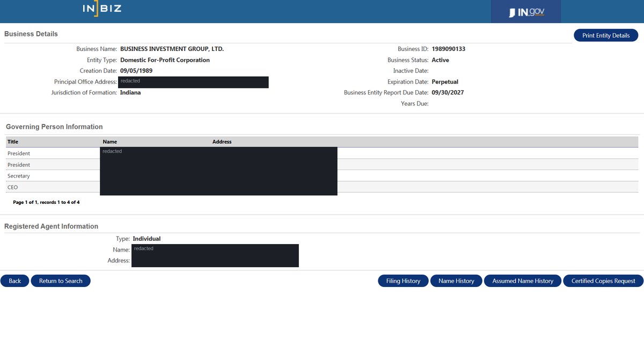The width and height of the screenshot is (644, 346).
Task: Select the CEO row title
Action: 12,187
